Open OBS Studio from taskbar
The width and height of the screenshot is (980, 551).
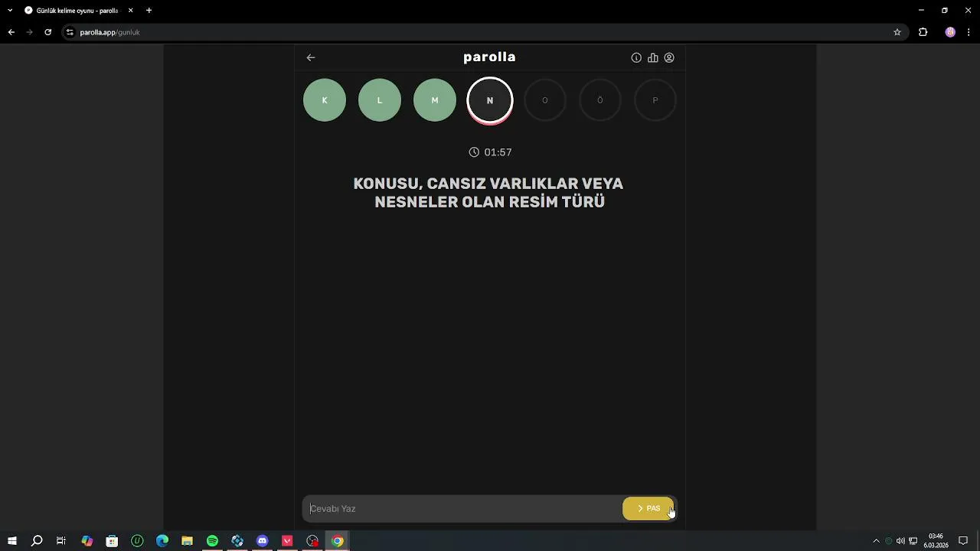click(x=312, y=541)
